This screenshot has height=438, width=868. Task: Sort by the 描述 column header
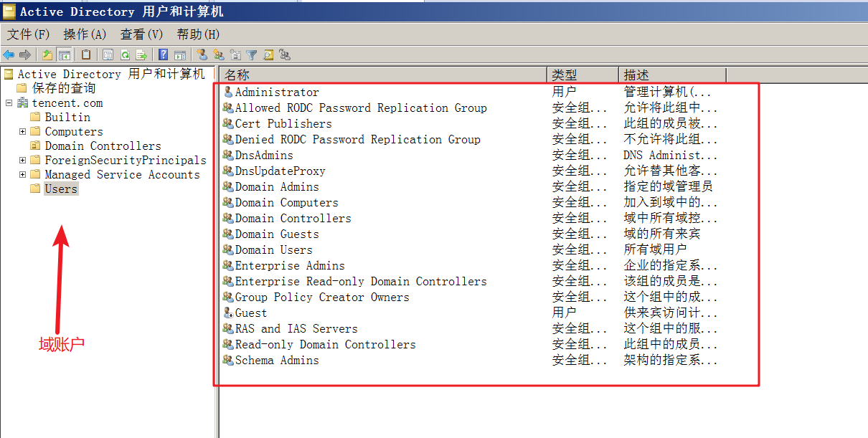672,75
